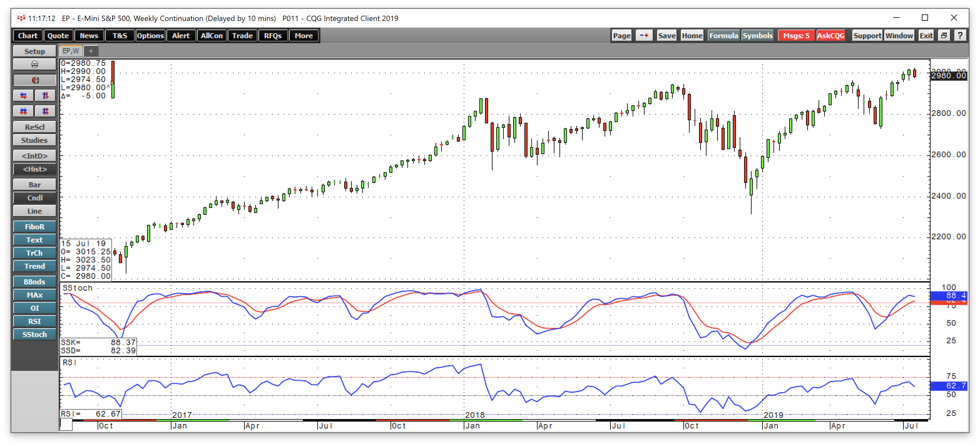Click the 62.7 RSI value label
The width and height of the screenshot is (980, 446).
948,386
